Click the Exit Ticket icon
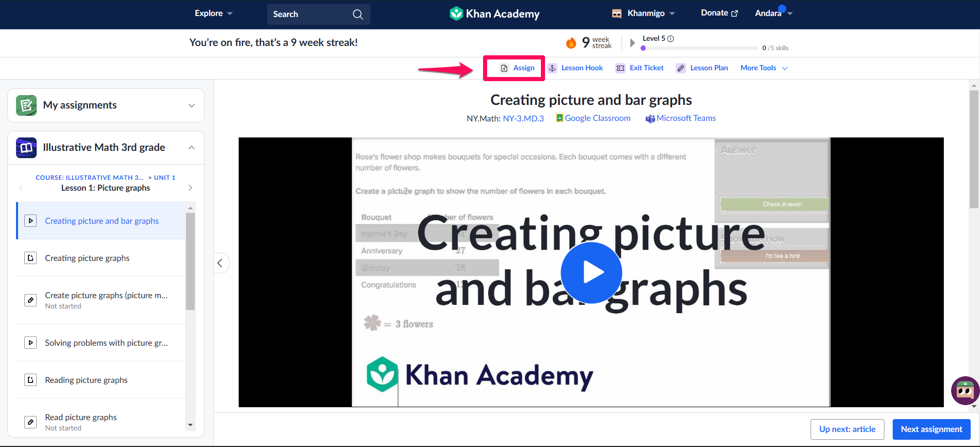This screenshot has width=980, height=447. tap(620, 68)
